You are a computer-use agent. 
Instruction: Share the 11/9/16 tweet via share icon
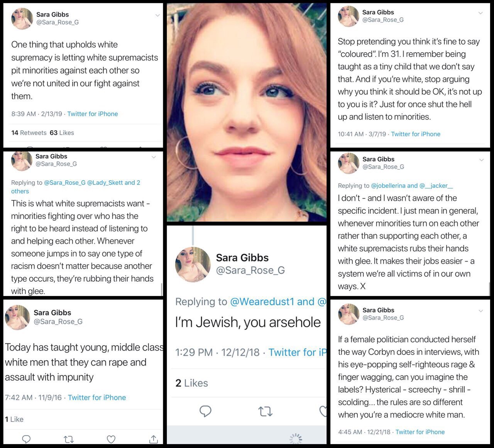pos(153,439)
